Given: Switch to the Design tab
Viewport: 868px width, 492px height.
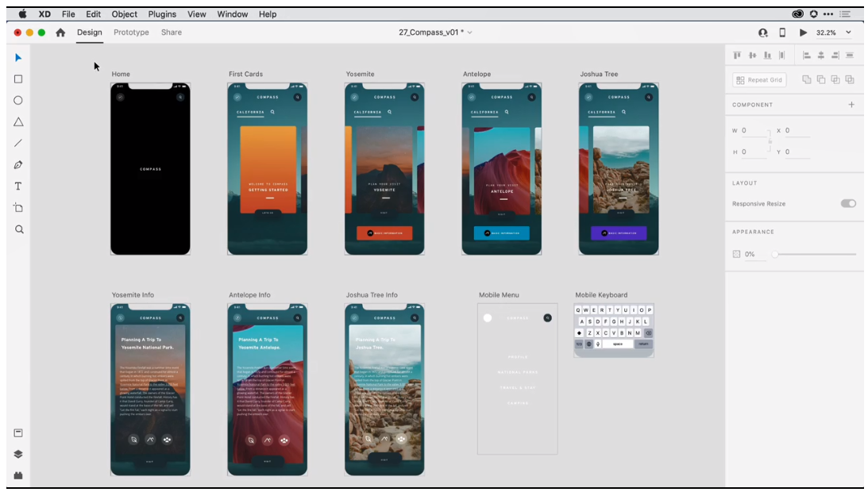Looking at the screenshot, I should (x=90, y=33).
